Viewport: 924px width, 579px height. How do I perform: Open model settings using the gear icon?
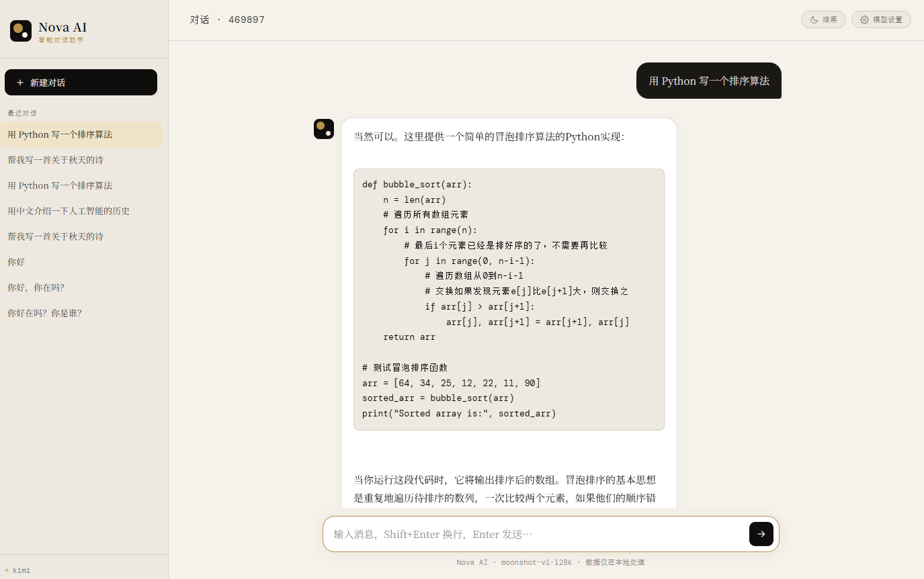coord(881,19)
